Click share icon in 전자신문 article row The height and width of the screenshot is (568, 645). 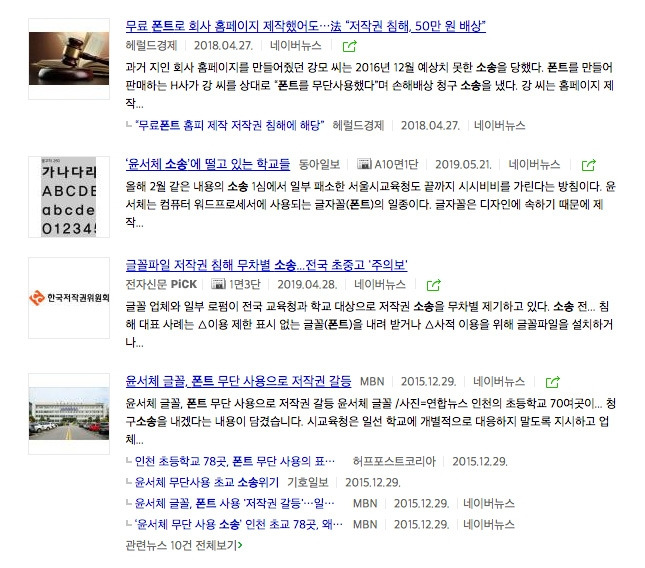click(434, 285)
